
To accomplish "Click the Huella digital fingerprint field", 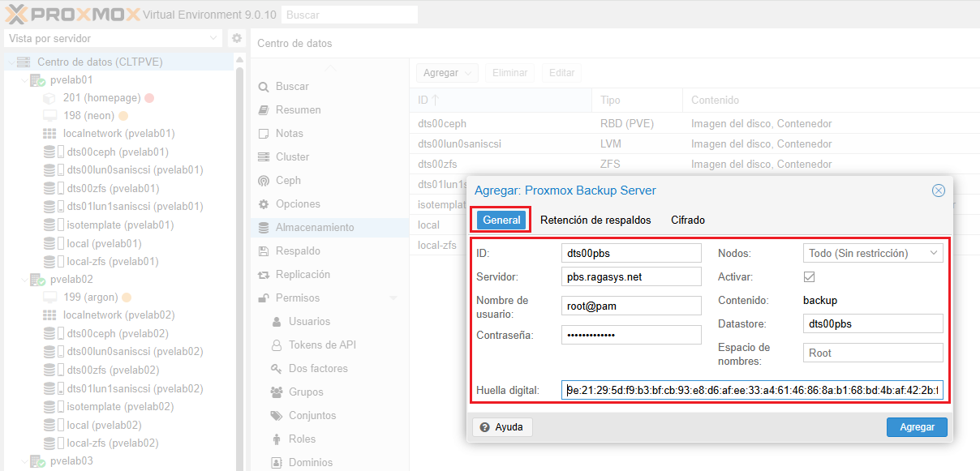I will click(x=752, y=391).
